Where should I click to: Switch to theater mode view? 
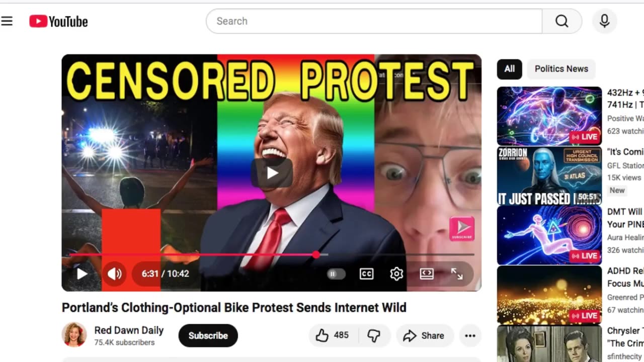(x=427, y=274)
